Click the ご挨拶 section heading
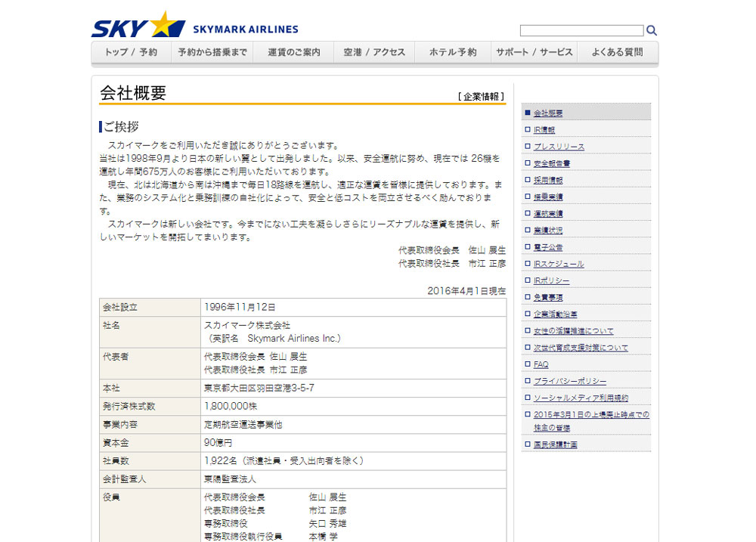The height and width of the screenshot is (542, 756). pyautogui.click(x=121, y=127)
